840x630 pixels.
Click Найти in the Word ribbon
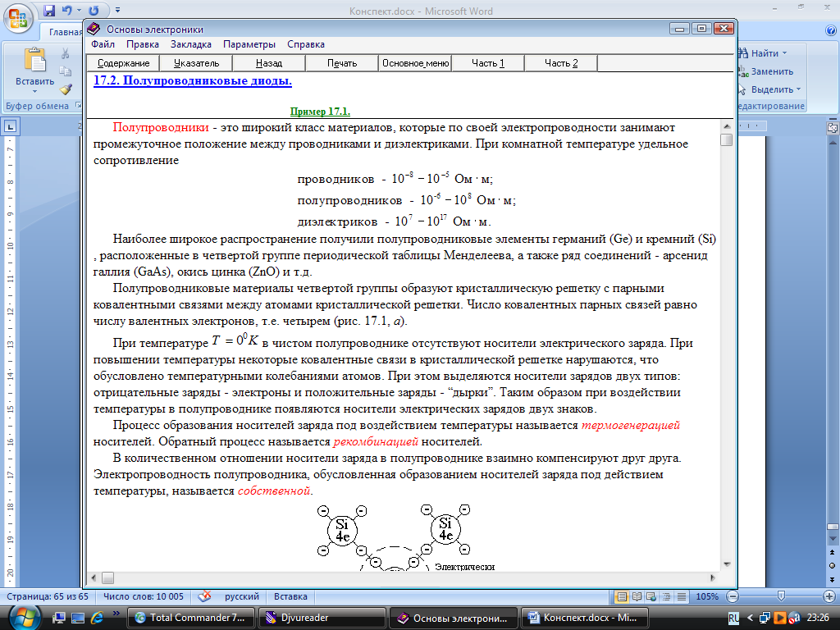pyautogui.click(x=765, y=53)
